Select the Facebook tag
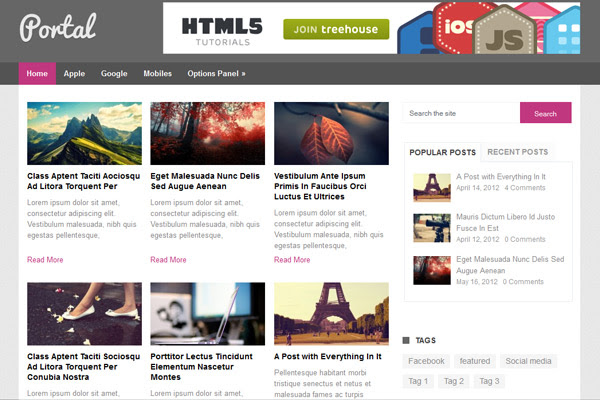This screenshot has height=400, width=600. click(x=426, y=361)
